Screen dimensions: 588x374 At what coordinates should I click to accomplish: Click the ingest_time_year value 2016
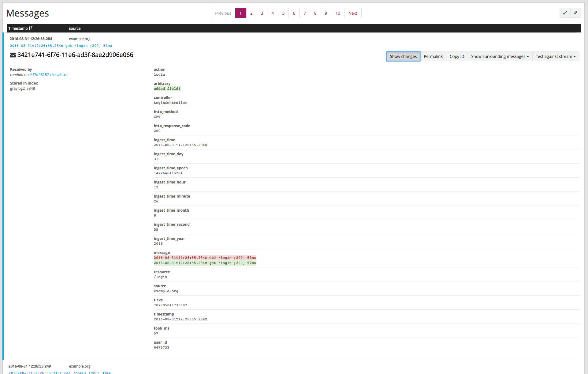158,244
